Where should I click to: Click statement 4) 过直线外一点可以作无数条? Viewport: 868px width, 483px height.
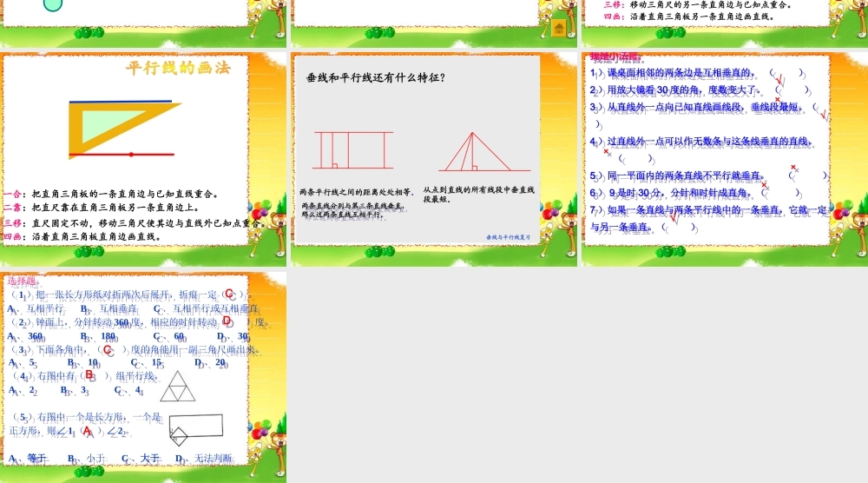702,149
